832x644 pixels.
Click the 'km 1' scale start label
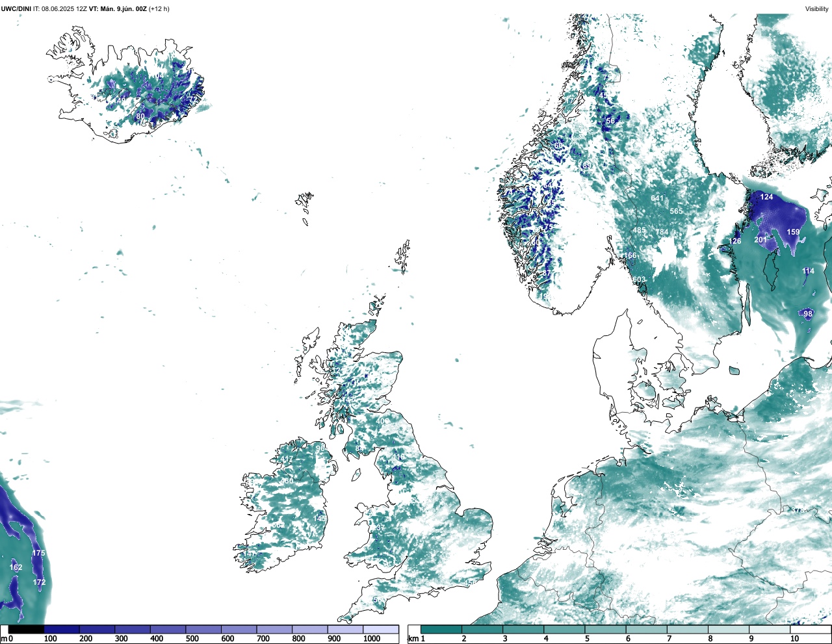pos(417,639)
